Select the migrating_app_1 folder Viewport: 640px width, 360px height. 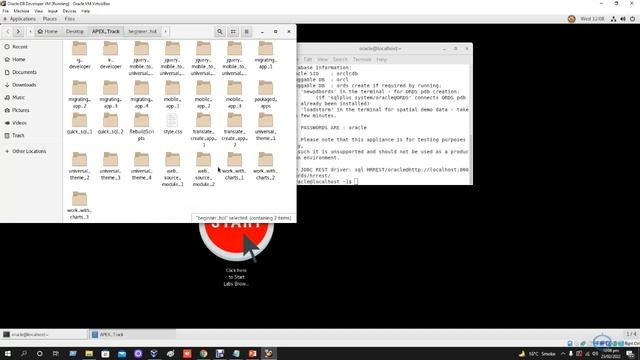[265, 55]
